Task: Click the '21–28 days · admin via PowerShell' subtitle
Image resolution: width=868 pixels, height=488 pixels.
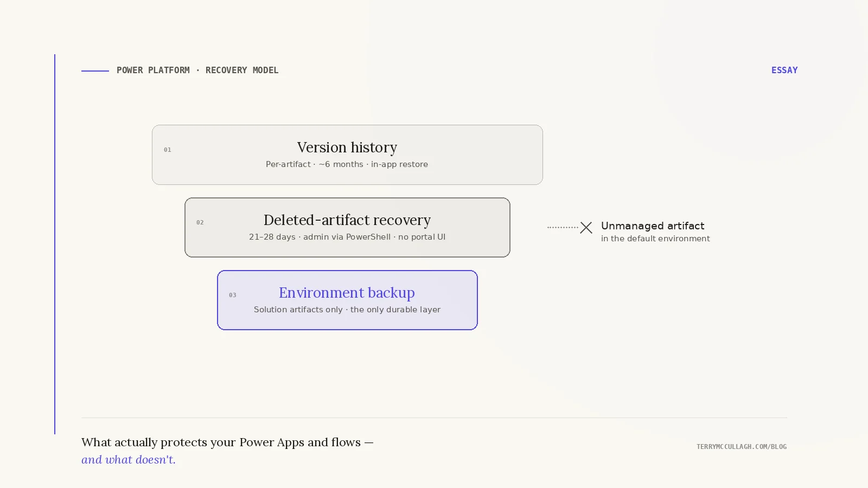Action: pos(347,237)
